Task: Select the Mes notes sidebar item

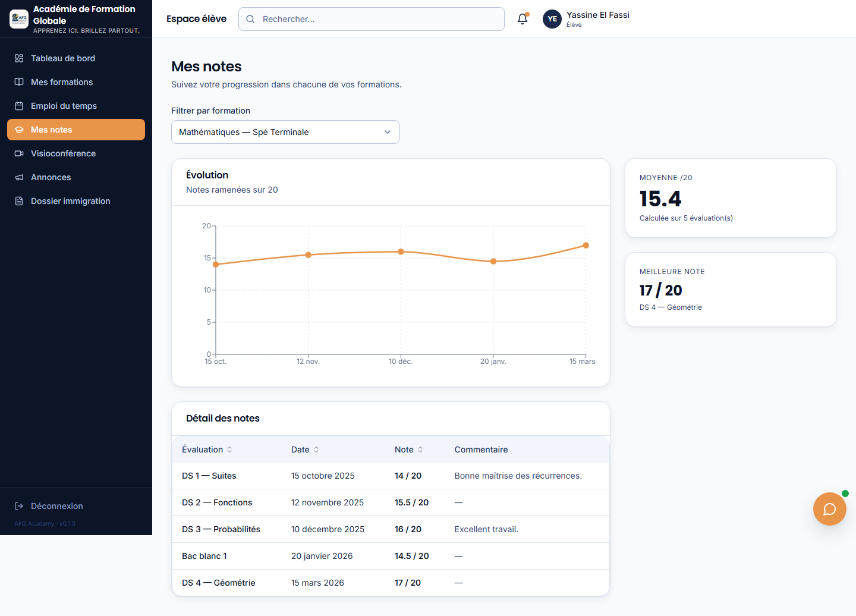Action: (76, 130)
